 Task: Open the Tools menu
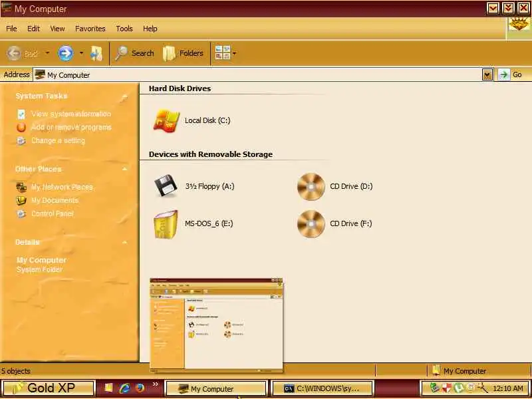coord(124,29)
